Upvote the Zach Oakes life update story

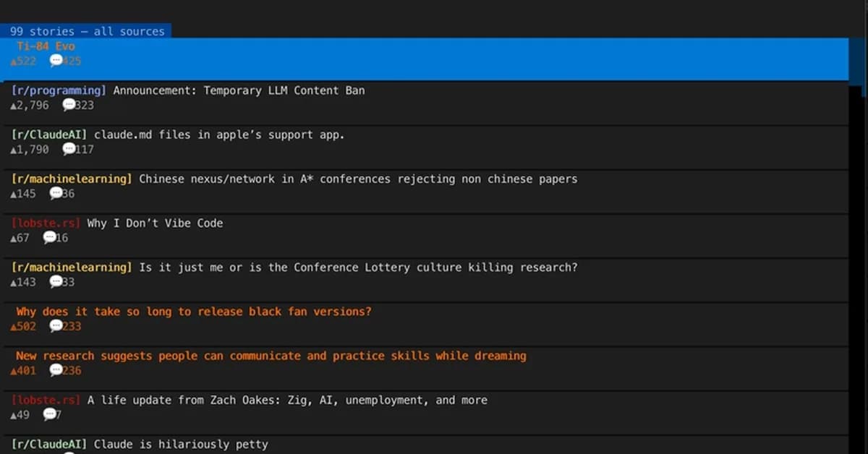point(14,415)
